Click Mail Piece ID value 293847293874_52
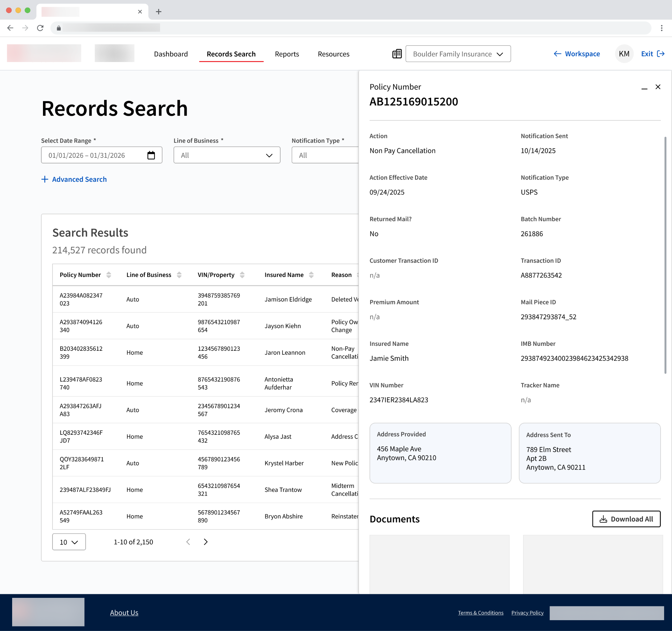 (x=548, y=317)
